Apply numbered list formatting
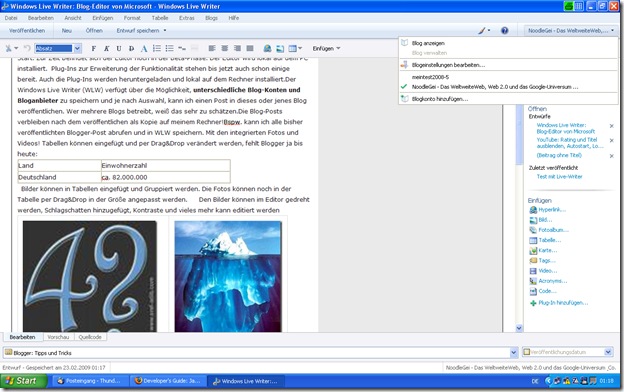This screenshot has height=392, width=624. (x=157, y=49)
